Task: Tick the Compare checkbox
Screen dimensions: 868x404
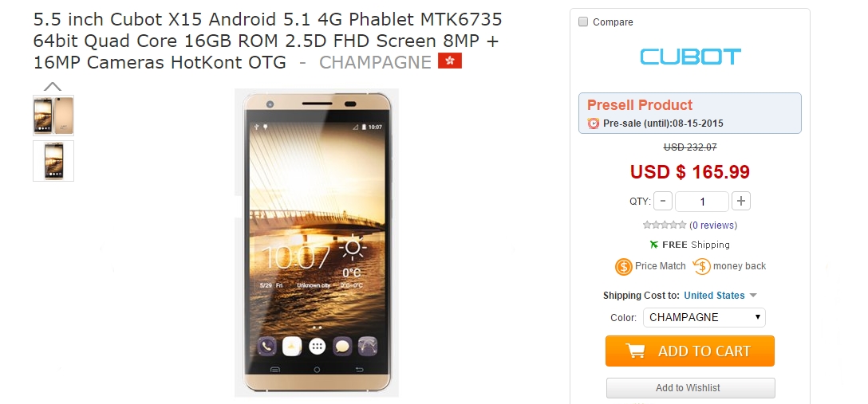Action: pos(583,22)
